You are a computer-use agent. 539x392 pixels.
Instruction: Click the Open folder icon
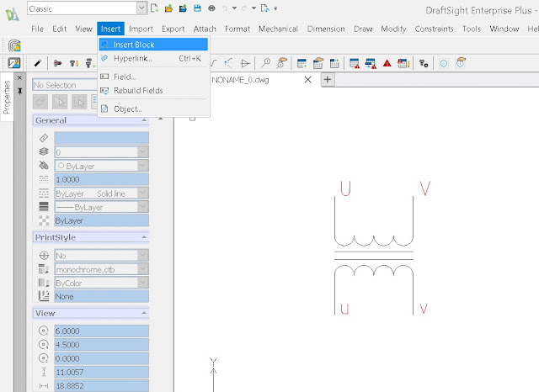[x=168, y=8]
